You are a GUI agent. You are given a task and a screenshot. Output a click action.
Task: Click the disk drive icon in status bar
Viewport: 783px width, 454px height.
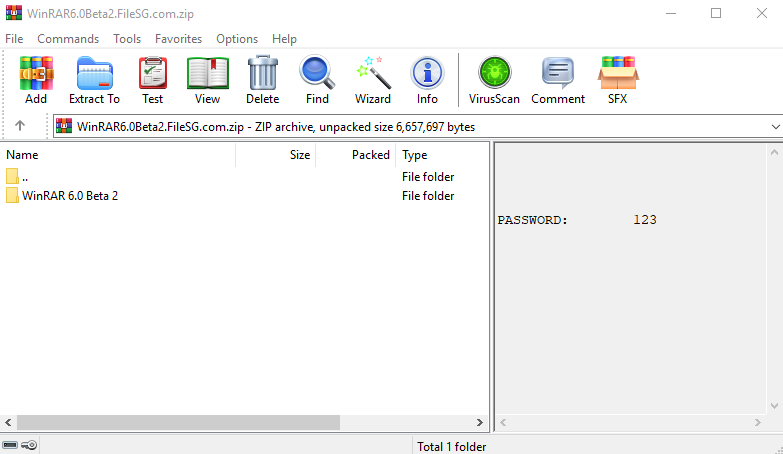click(10, 445)
